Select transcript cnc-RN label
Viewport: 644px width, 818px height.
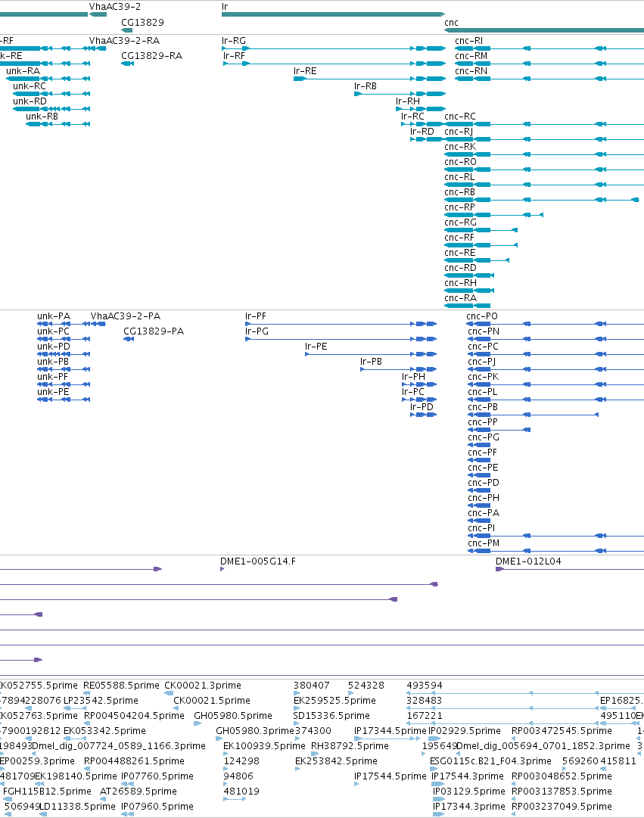pyautogui.click(x=471, y=71)
